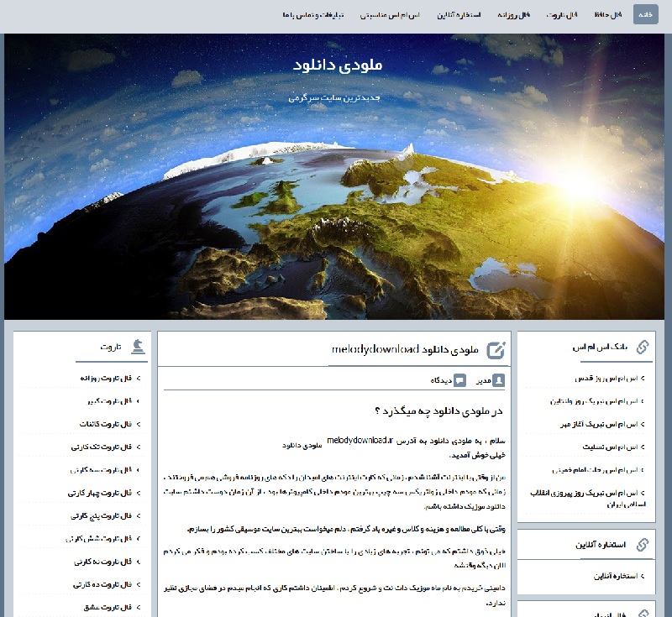672x617 pixels.
Task: Click the heading در ملودی دانلود چه میگذرد ؟
Action: pyautogui.click(x=438, y=411)
